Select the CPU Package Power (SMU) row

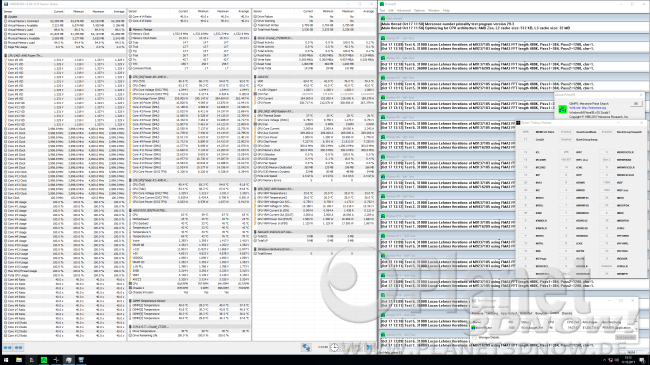point(189,98)
